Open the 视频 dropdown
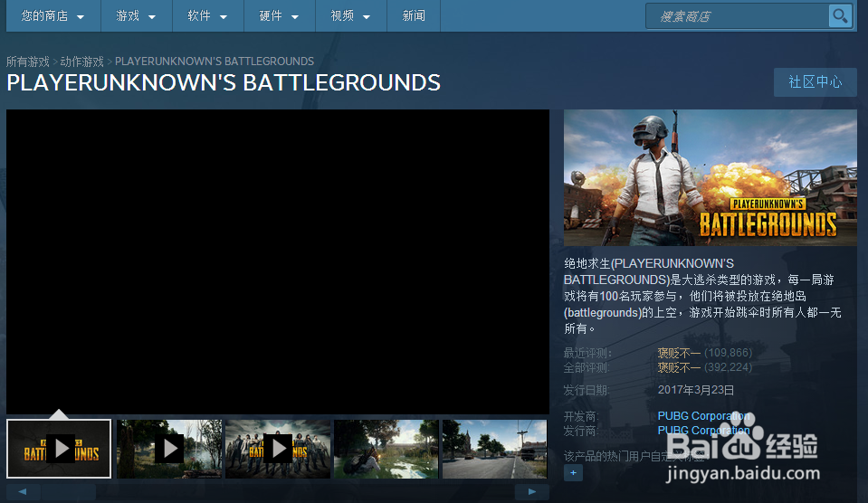Screen dimensions: 868x503 pyautogui.click(x=350, y=16)
